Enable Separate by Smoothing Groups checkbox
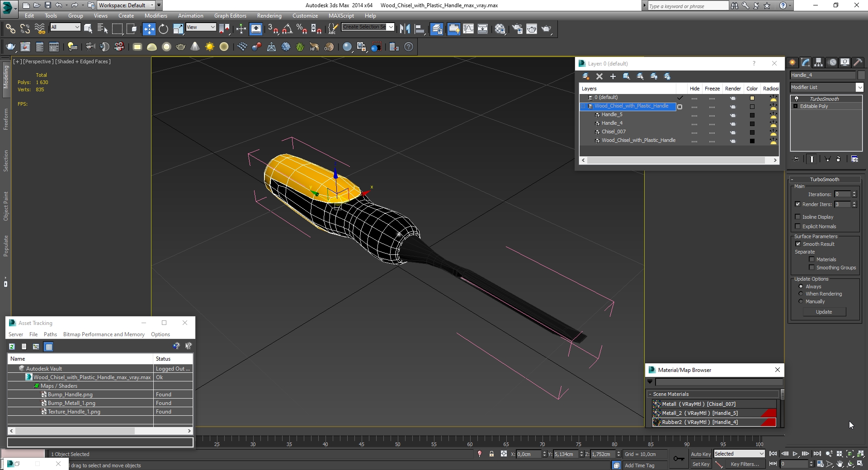Image resolution: width=868 pixels, height=470 pixels. (x=811, y=268)
